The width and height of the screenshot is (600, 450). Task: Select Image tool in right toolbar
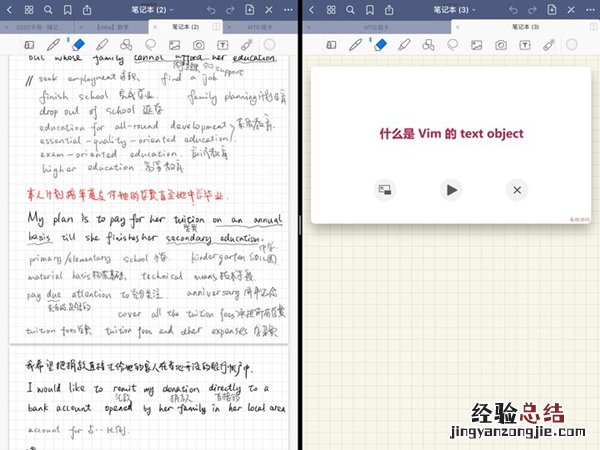(477, 45)
